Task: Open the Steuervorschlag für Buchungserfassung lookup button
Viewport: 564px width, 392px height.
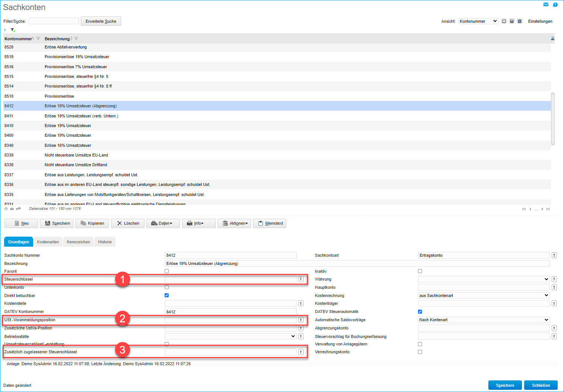Action: [554, 336]
